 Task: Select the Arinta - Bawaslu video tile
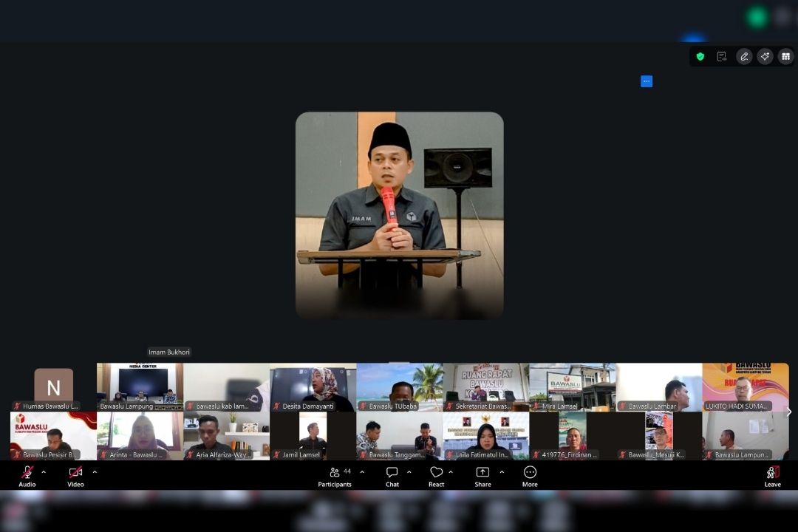tap(140, 436)
